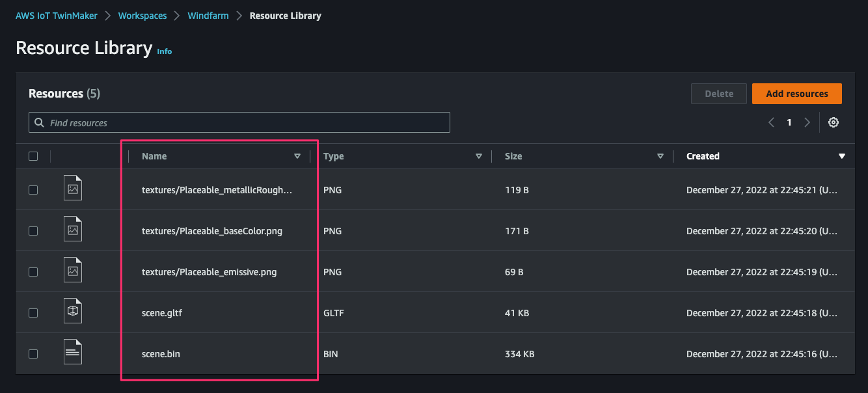This screenshot has width=868, height=393.
Task: Go to next page arrow
Action: [807, 122]
